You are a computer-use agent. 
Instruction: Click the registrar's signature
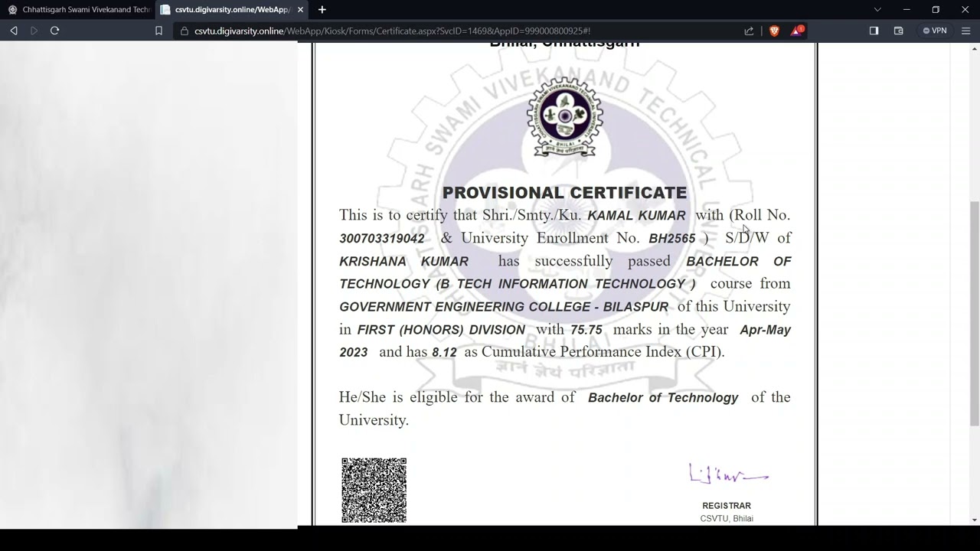click(728, 474)
